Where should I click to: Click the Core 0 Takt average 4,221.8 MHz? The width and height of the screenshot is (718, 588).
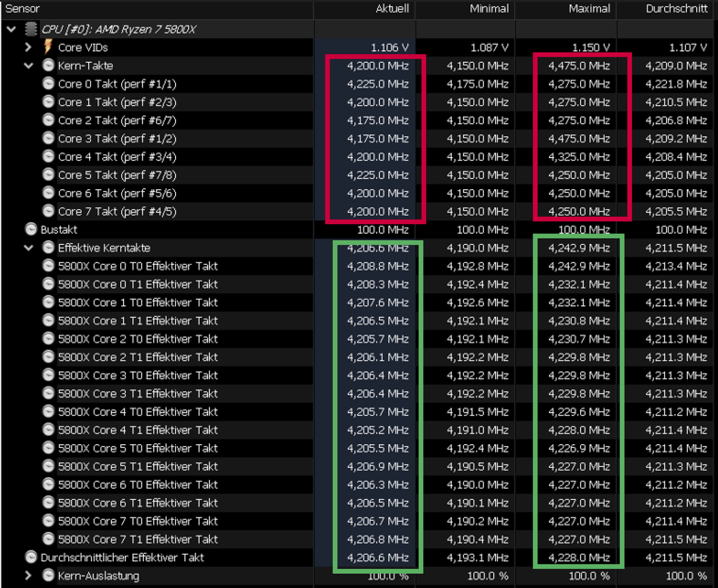pyautogui.click(x=676, y=84)
